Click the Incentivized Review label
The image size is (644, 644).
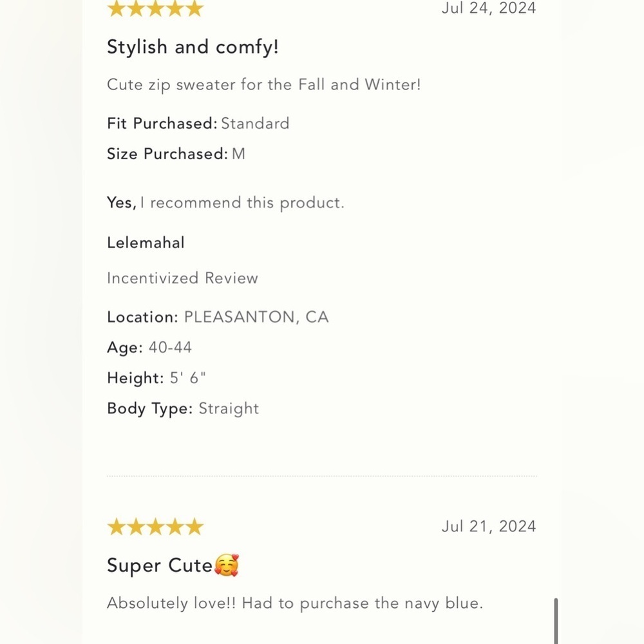[x=183, y=278]
